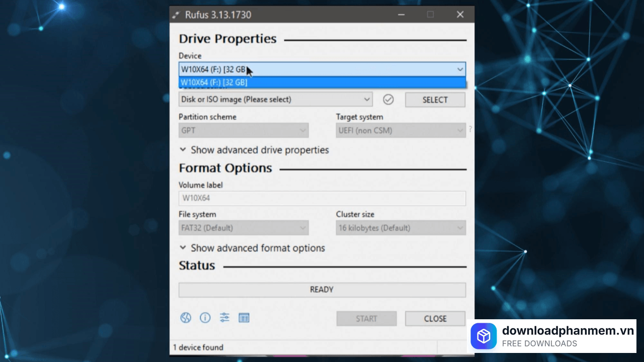Viewport: 644px width, 362px height.
Task: Click the Rufus app icon in title bar
Action: [x=176, y=15]
